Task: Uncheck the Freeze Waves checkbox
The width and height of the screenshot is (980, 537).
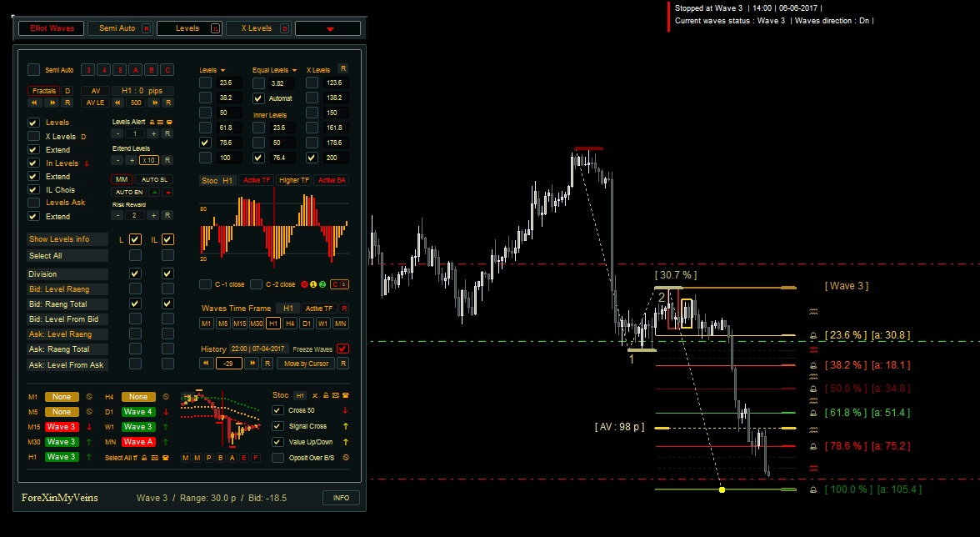Action: 343,349
